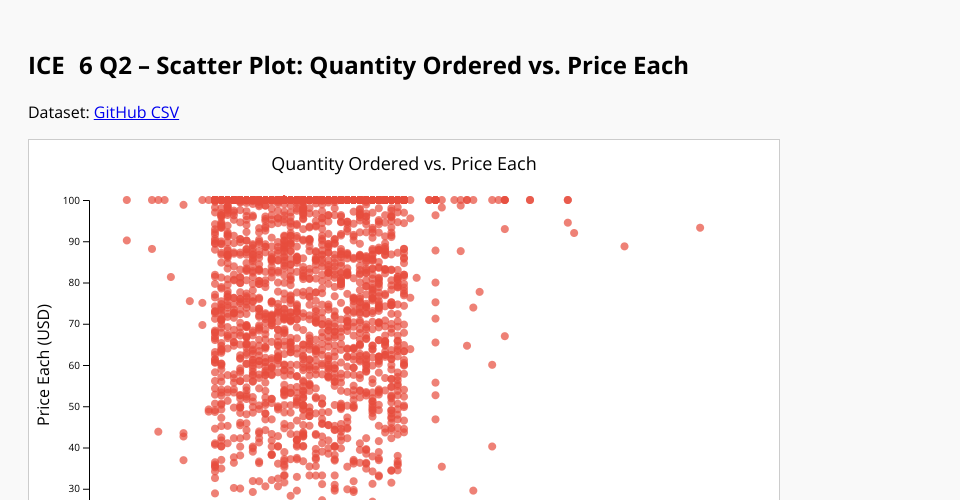Screen dimensions: 960x500
Task: Click the 100 tick label on y-axis
Action: click(x=71, y=200)
